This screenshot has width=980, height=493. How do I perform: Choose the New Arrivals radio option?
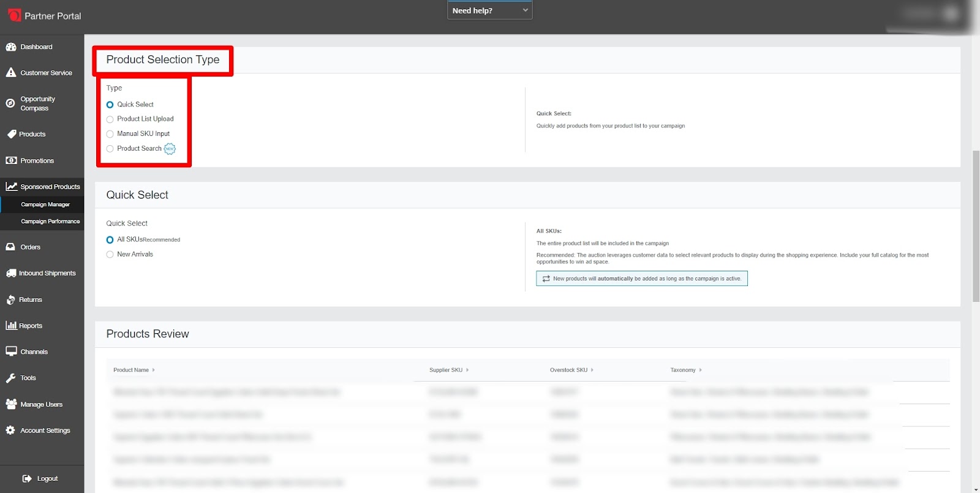[110, 255]
